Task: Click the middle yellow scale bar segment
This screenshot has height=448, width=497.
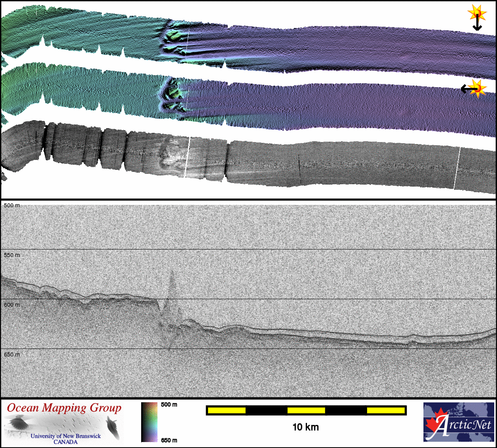Action: click(306, 410)
